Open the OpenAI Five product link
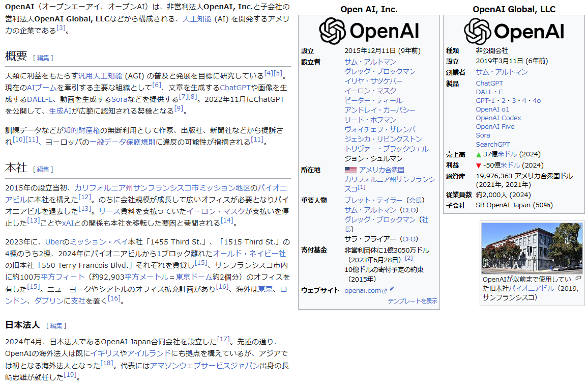Image resolution: width=588 pixels, height=385 pixels. 495,127
